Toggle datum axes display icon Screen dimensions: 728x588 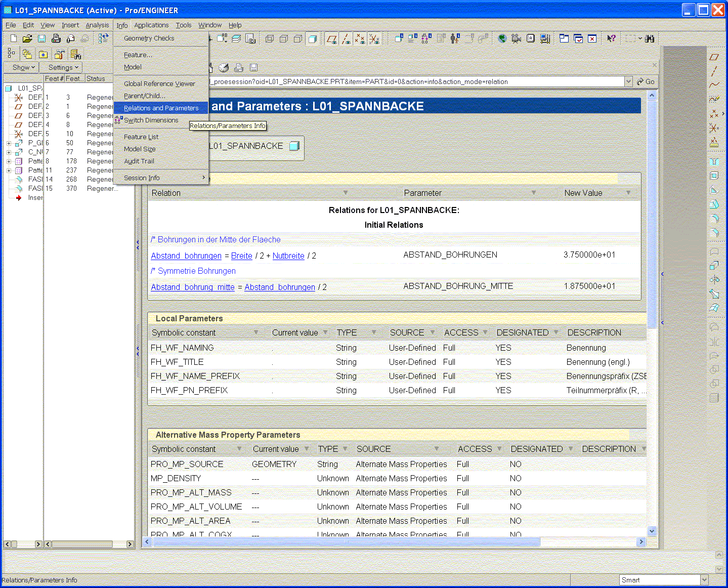[346, 38]
